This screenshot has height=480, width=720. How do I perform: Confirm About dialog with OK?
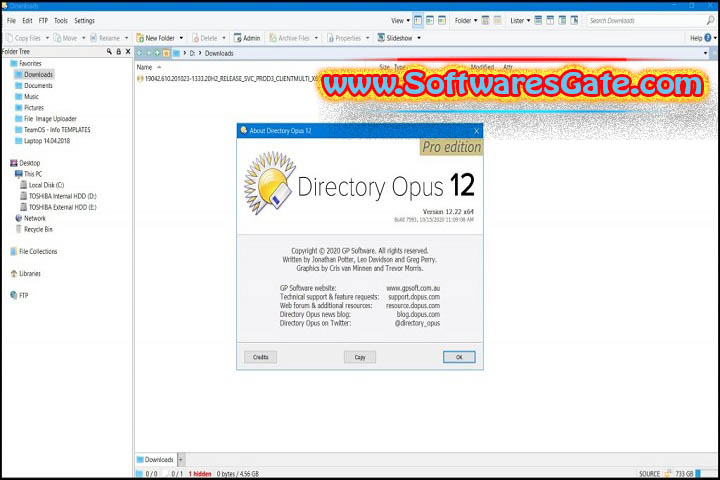tap(459, 357)
